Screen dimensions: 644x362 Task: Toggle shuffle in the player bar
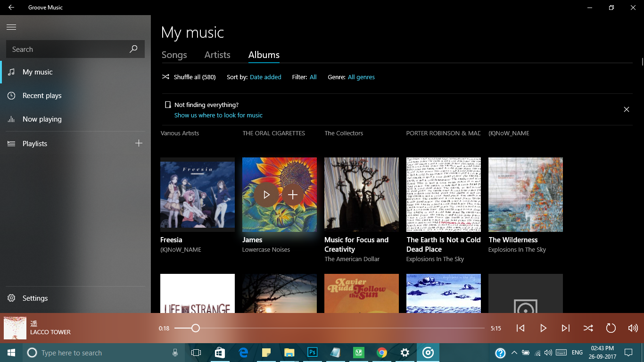tap(588, 328)
